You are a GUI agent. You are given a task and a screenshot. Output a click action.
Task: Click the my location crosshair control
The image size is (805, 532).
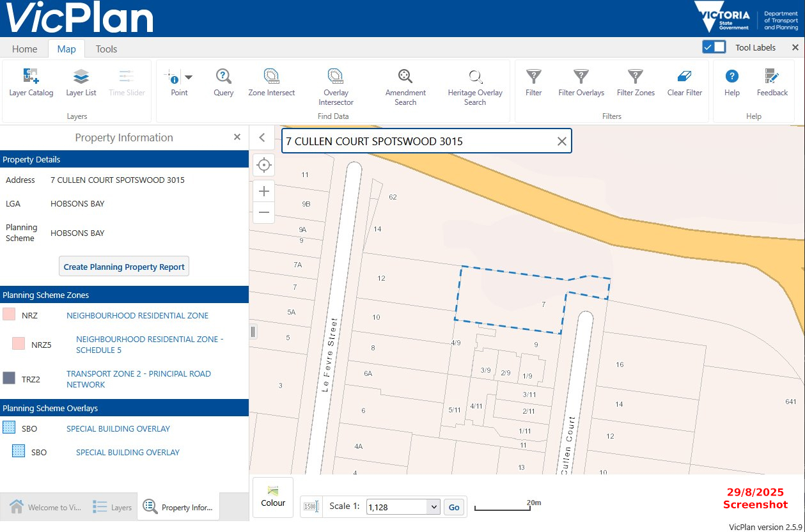[263, 165]
